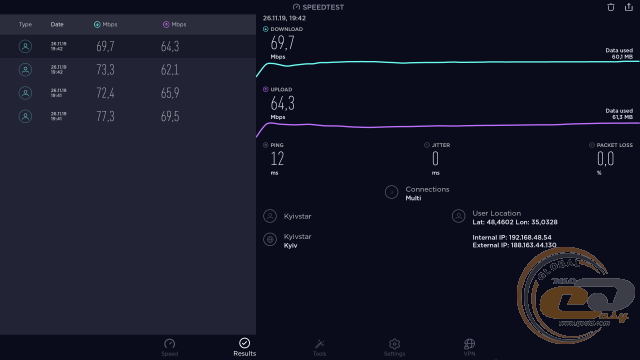Image resolution: width=640 pixels, height=360 pixels.
Task: Click the PING icon
Action: click(x=266, y=145)
